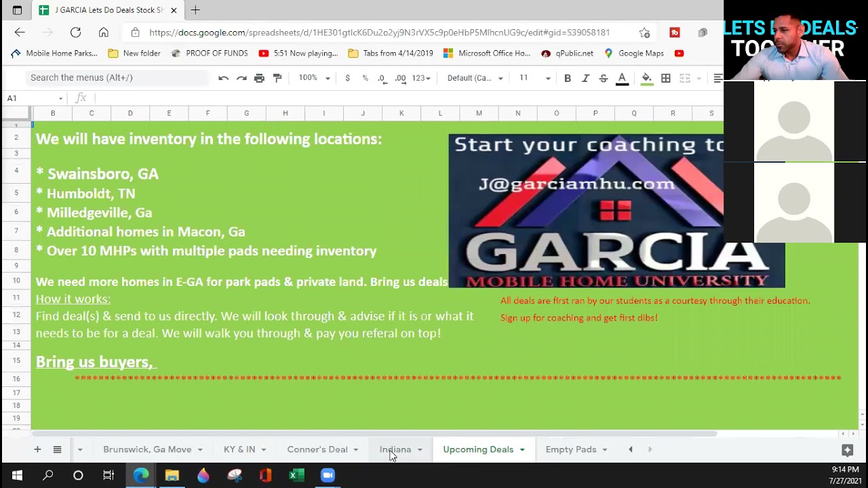
Task: Expand the merge cells options arrow
Action: pyautogui.click(x=698, y=79)
